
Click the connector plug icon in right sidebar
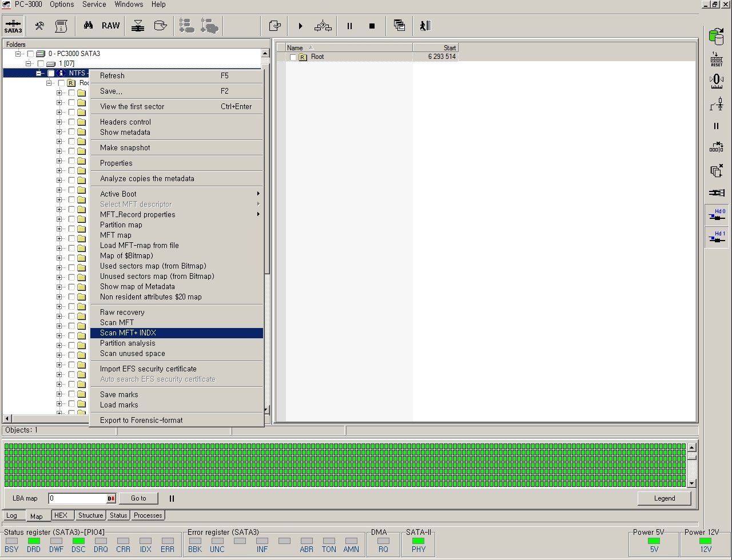pos(717,193)
